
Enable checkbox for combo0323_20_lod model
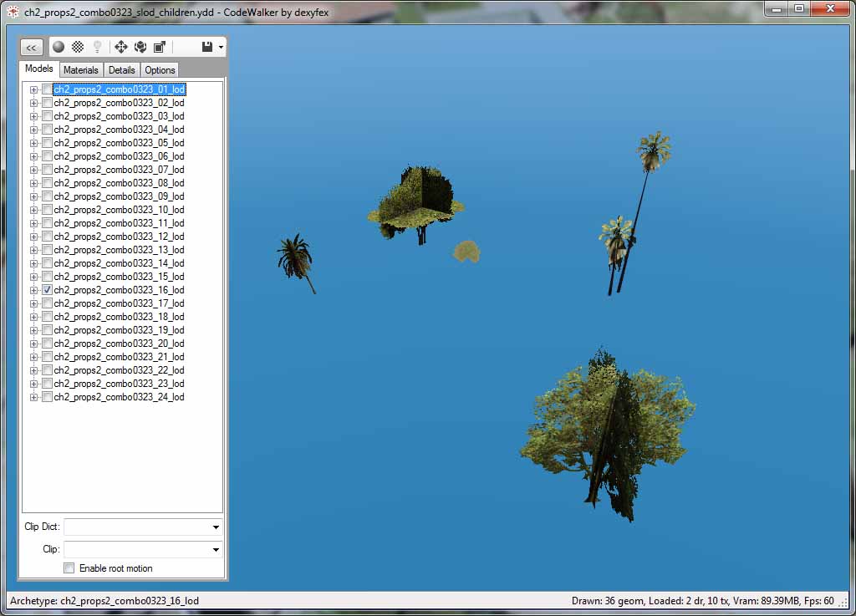[x=47, y=344]
